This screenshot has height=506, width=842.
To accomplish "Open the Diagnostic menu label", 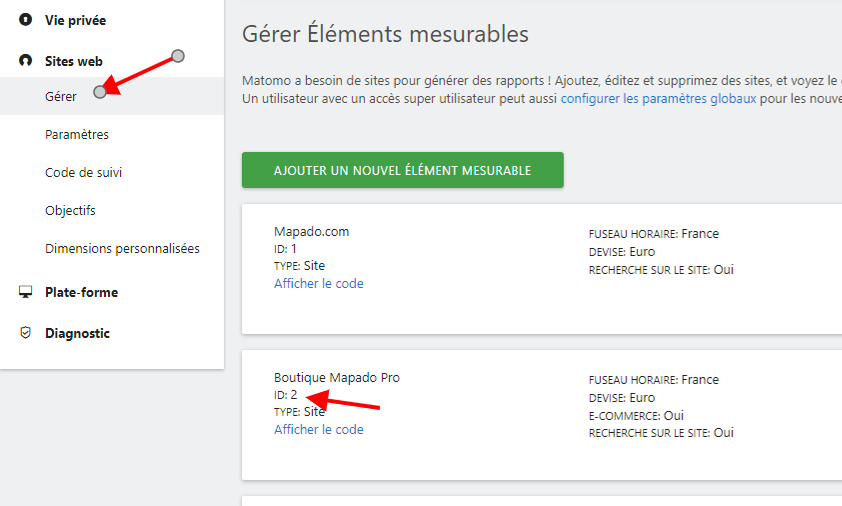I will coord(77,333).
